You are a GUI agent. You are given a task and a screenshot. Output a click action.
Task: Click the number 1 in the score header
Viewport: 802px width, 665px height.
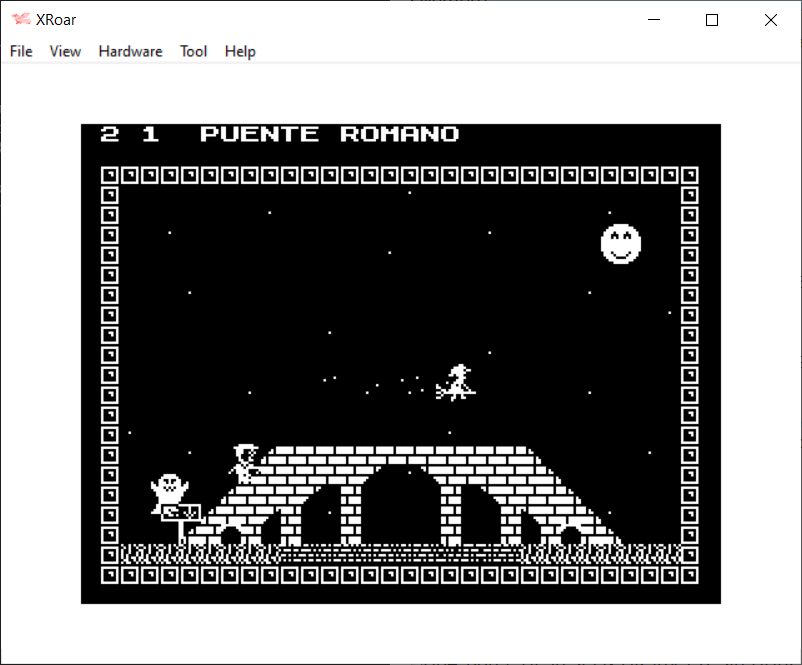coord(150,134)
